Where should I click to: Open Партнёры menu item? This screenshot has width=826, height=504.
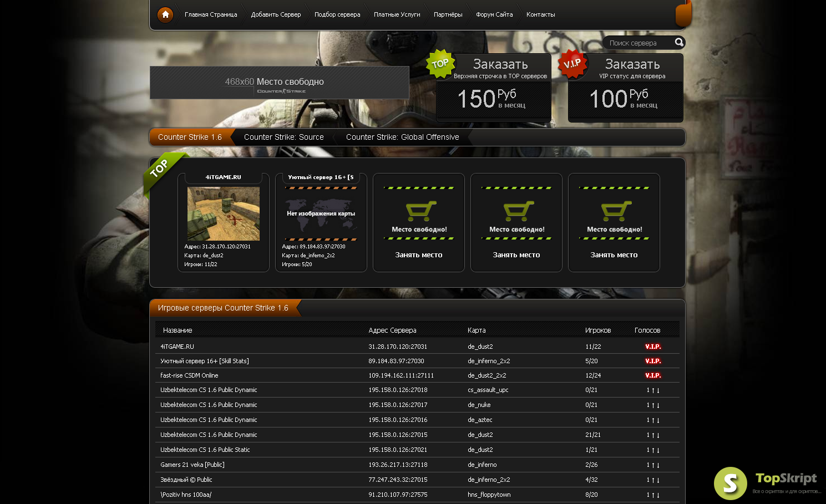(448, 14)
